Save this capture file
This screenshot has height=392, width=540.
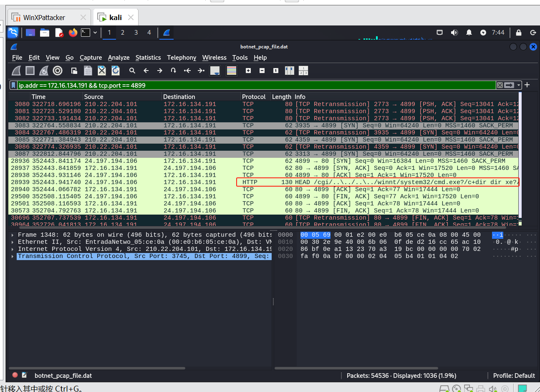point(88,71)
